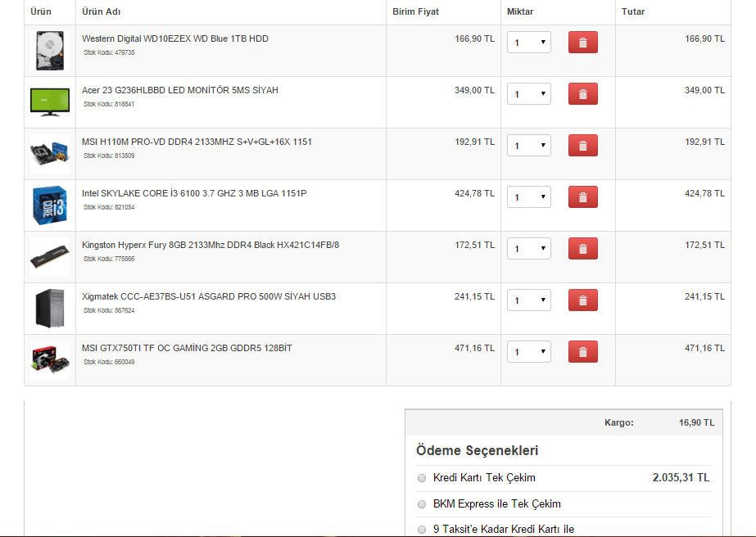Click the 2.035,31 TL total price
Viewport: 756px width, 537px height.
coord(681,478)
